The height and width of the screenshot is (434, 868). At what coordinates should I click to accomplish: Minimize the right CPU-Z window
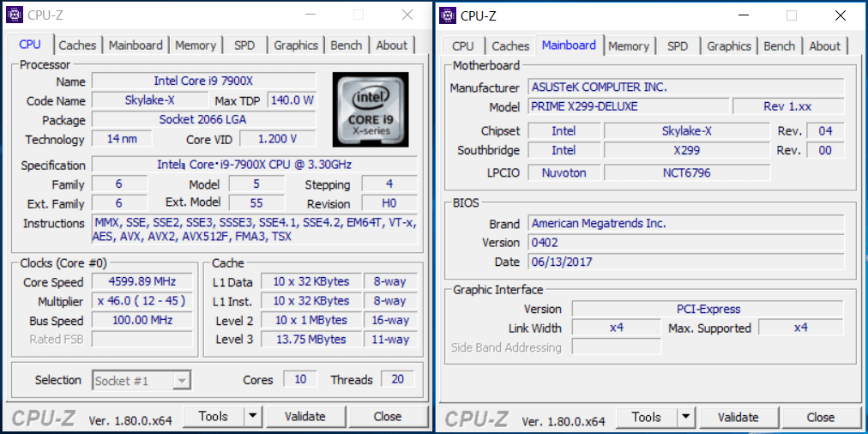[x=742, y=15]
